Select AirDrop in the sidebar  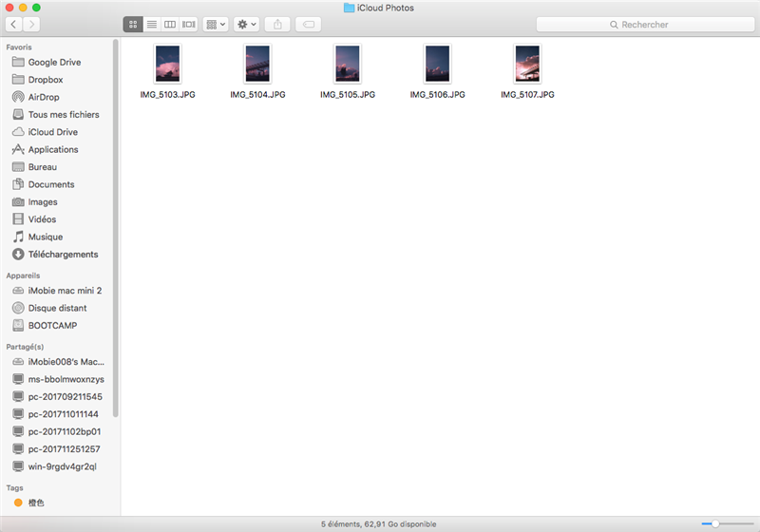43,97
